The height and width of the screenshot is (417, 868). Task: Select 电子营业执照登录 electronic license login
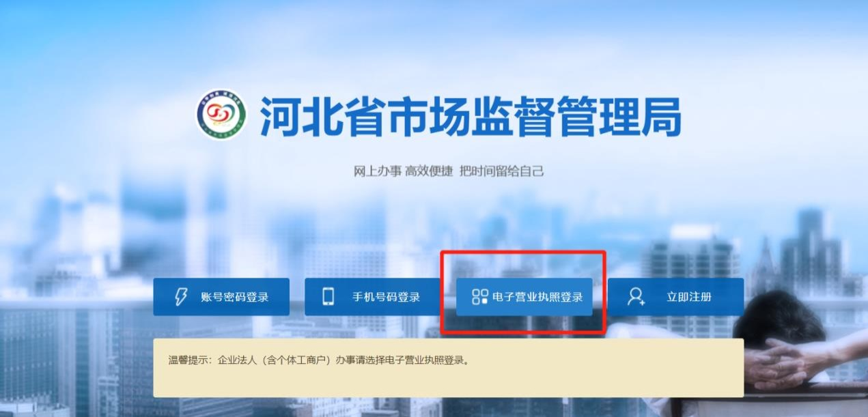click(x=524, y=297)
